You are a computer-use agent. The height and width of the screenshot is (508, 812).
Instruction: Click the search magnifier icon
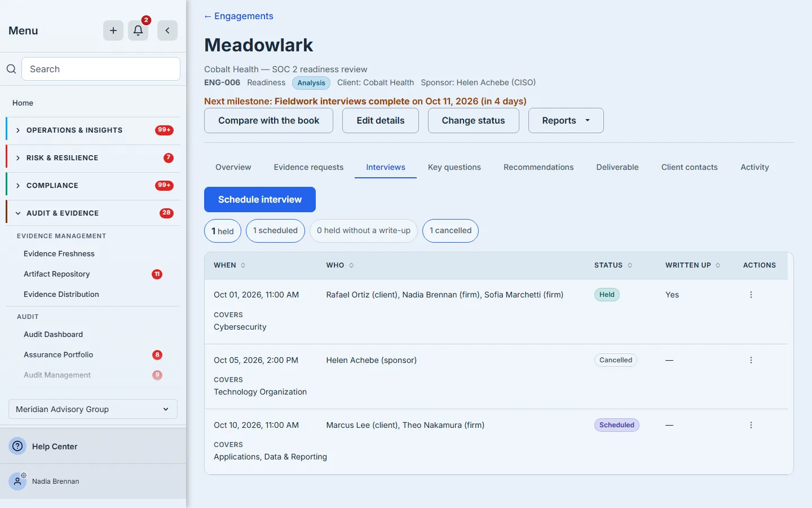coord(11,69)
